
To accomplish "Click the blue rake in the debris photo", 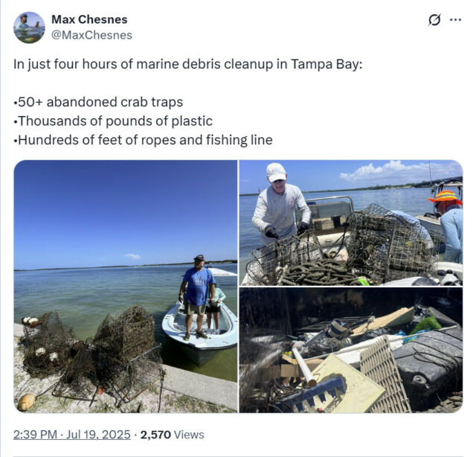I will tap(314, 394).
